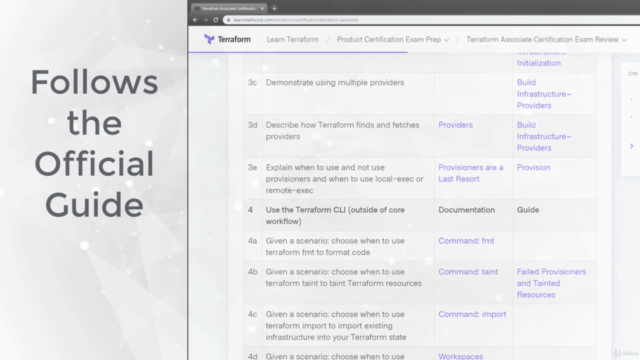640x360 pixels.
Task: Open Command: taint documentation link
Action: pyautogui.click(x=468, y=272)
